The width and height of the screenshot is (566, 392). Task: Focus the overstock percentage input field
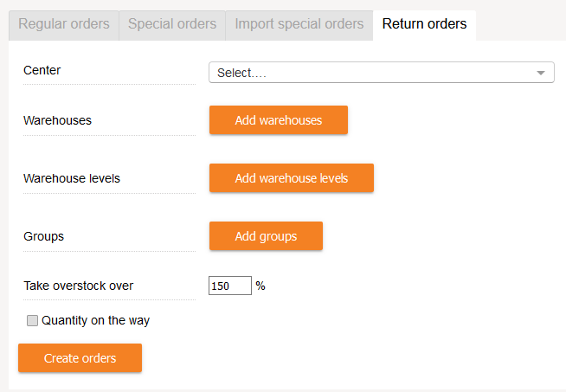tap(229, 286)
